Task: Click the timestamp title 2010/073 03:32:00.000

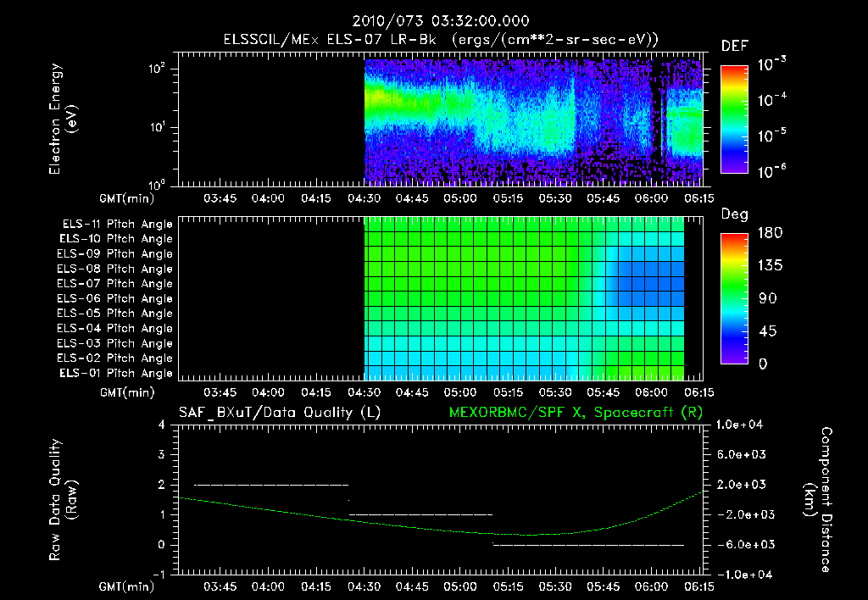Action: tap(441, 21)
